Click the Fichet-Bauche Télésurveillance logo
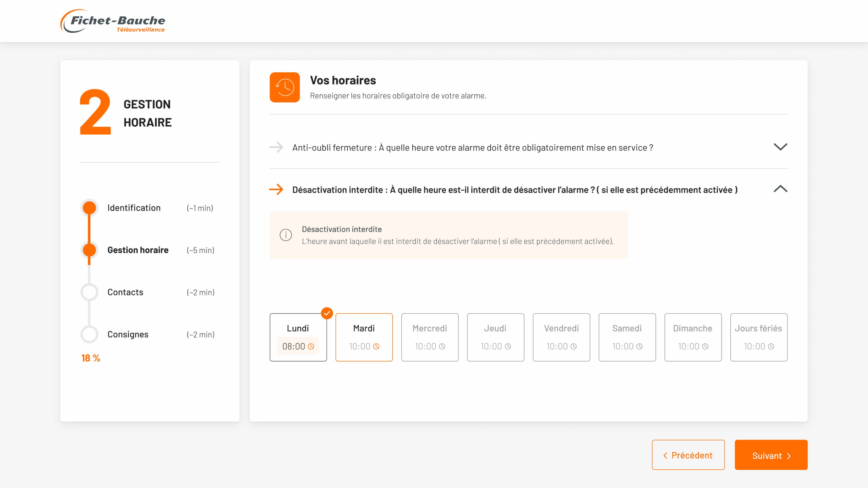 [x=113, y=21]
